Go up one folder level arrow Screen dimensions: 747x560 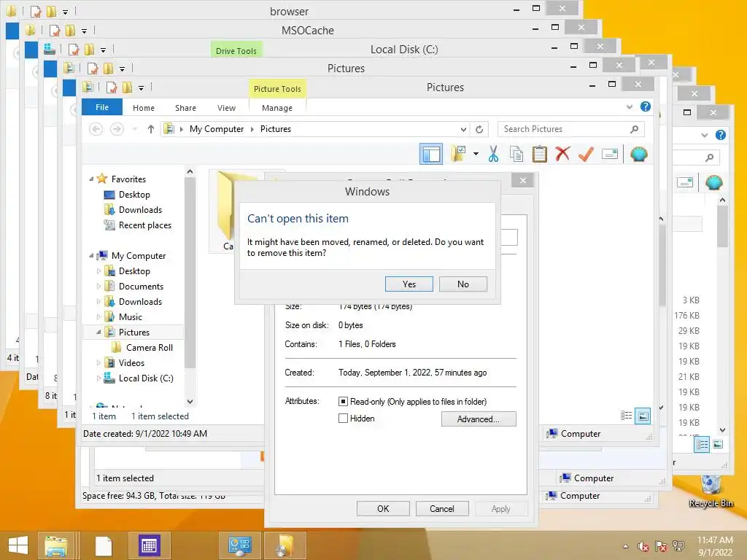click(x=150, y=129)
